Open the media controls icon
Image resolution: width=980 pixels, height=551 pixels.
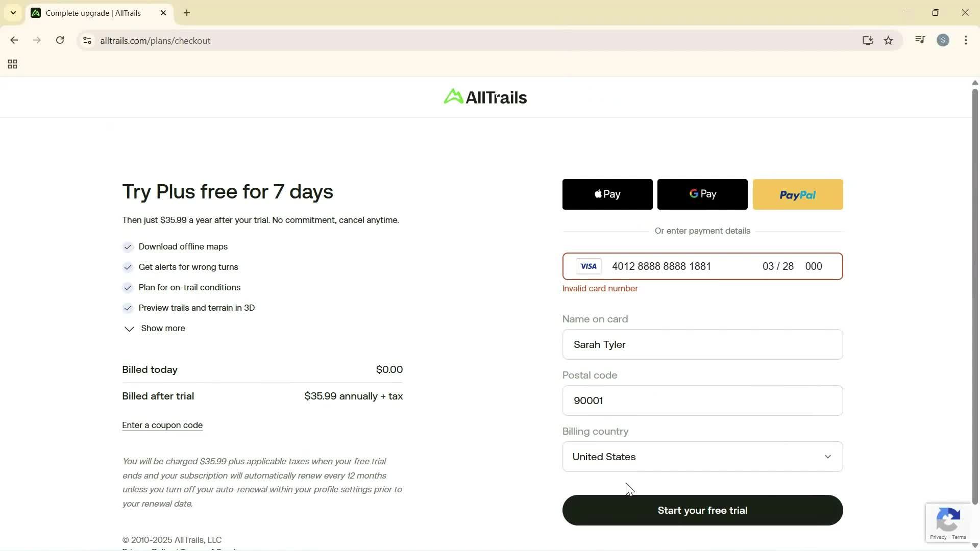(919, 40)
